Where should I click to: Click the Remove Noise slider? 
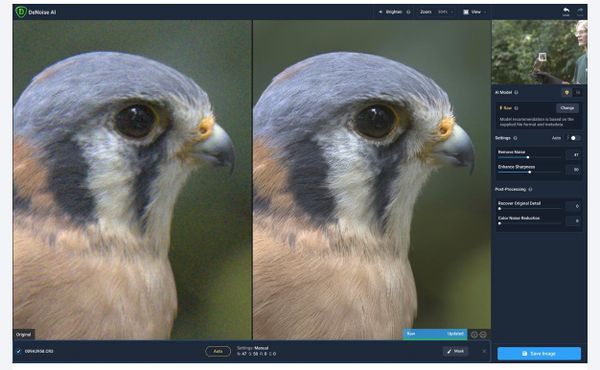tap(529, 157)
